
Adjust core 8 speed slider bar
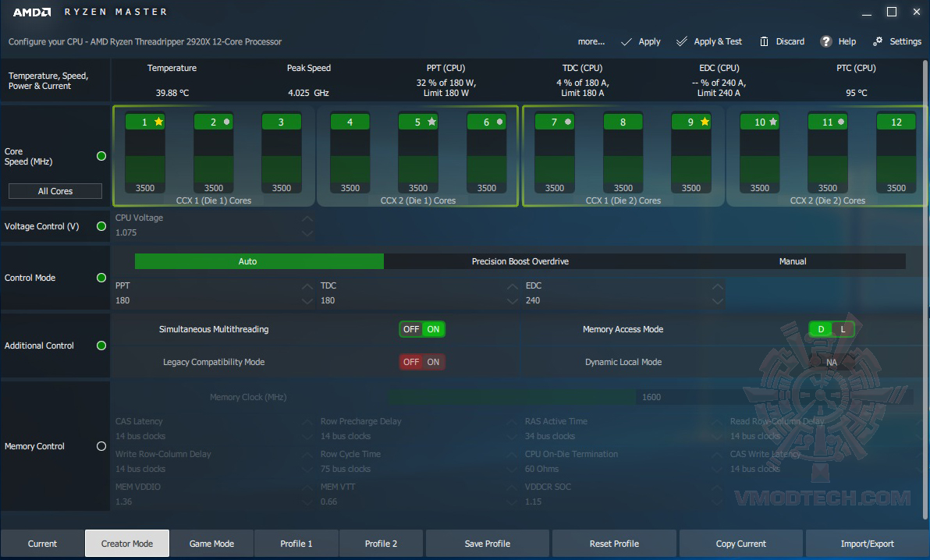click(623, 158)
